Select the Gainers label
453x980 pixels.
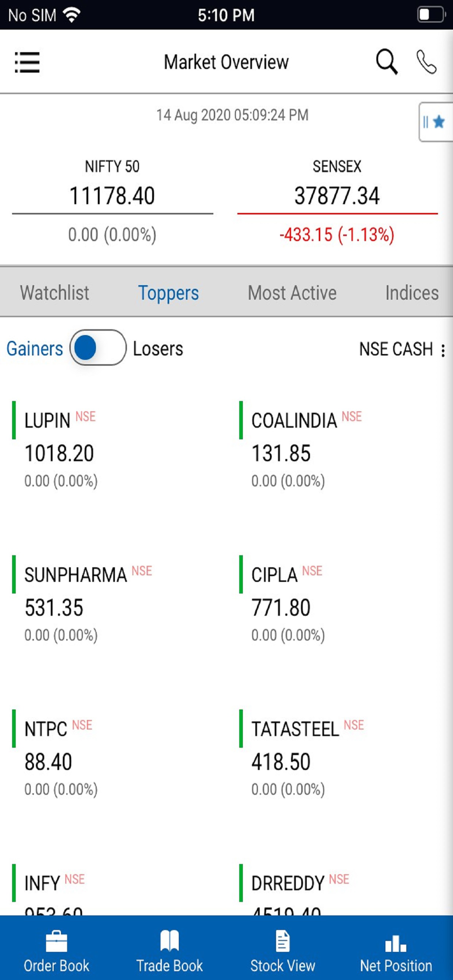pyautogui.click(x=35, y=349)
